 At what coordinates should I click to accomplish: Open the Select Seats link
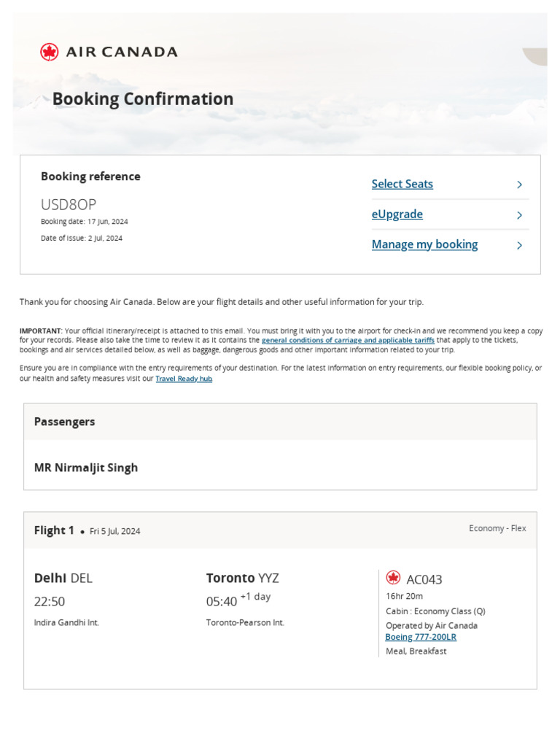pos(402,184)
